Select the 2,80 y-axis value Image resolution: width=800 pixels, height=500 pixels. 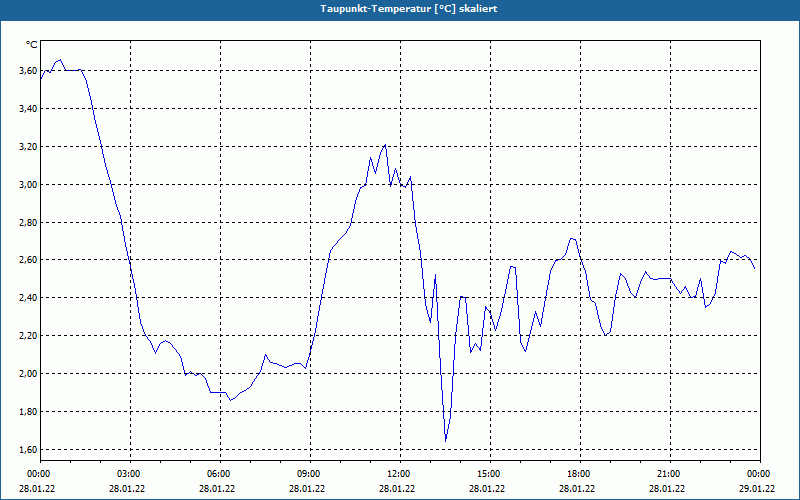coord(28,222)
